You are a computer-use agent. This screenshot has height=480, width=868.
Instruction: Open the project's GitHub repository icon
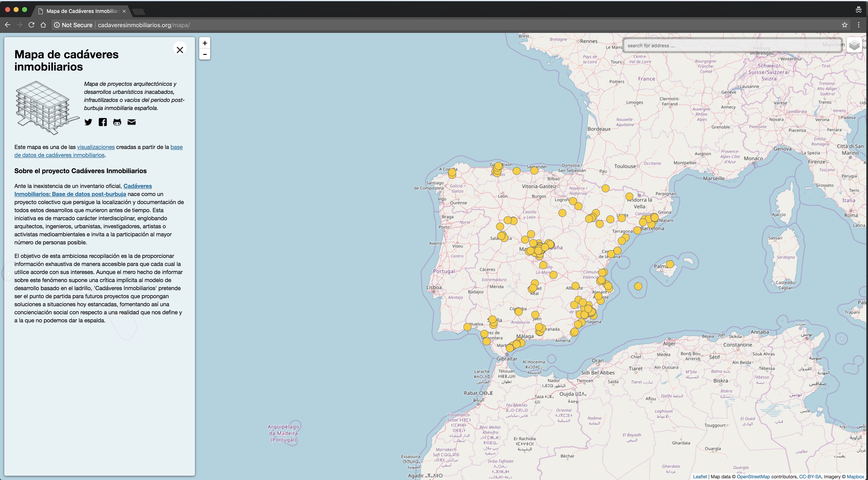click(117, 122)
